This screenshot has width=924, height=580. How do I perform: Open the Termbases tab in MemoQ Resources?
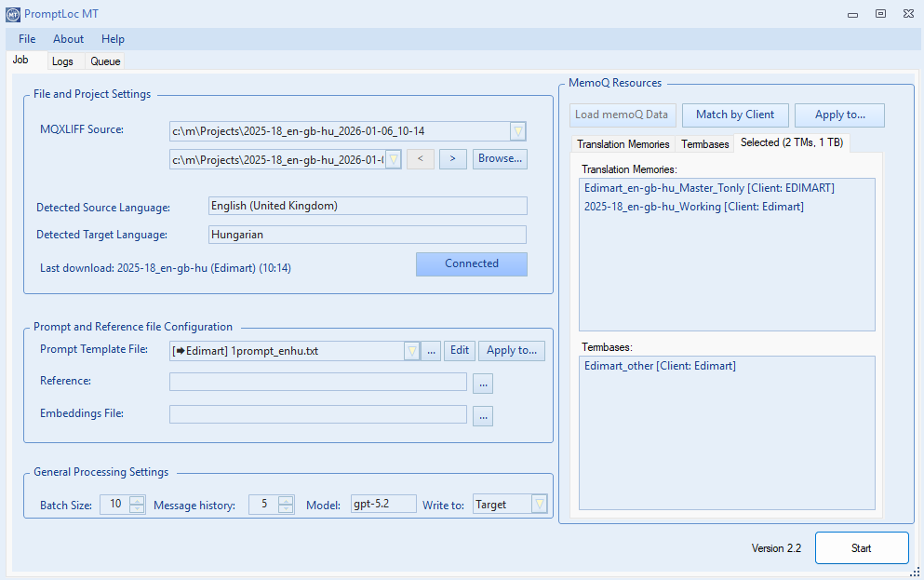[x=704, y=143]
